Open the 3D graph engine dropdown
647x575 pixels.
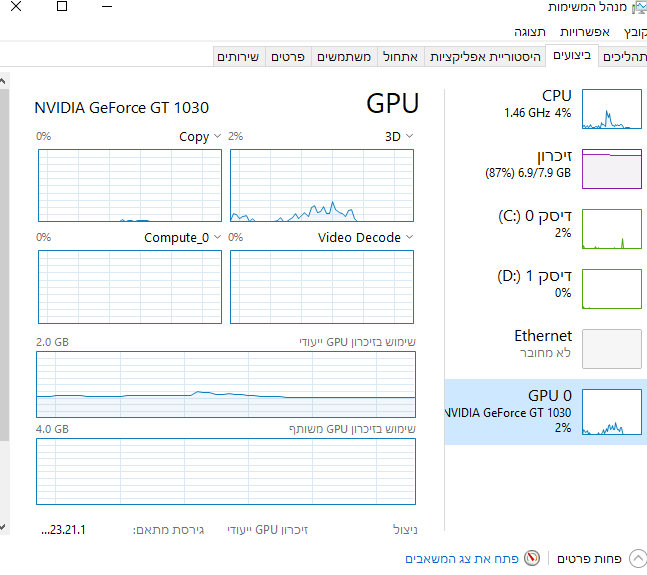[x=409, y=136]
